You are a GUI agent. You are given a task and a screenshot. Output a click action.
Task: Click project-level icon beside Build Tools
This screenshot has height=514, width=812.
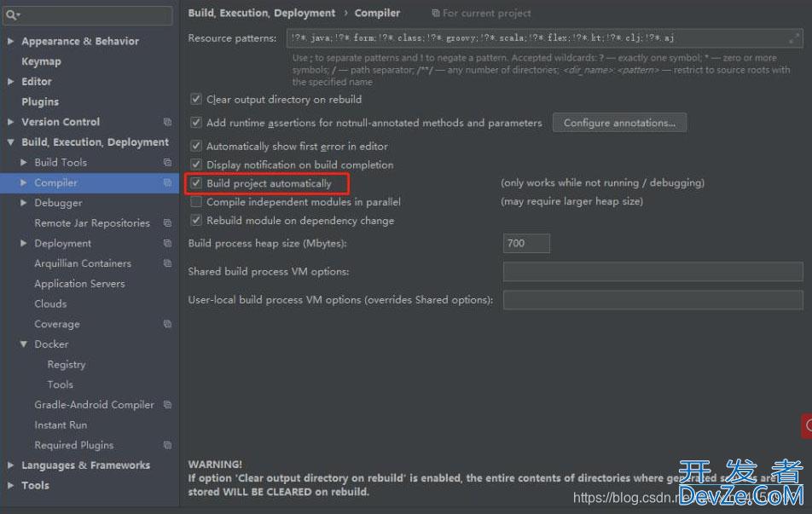(x=167, y=163)
